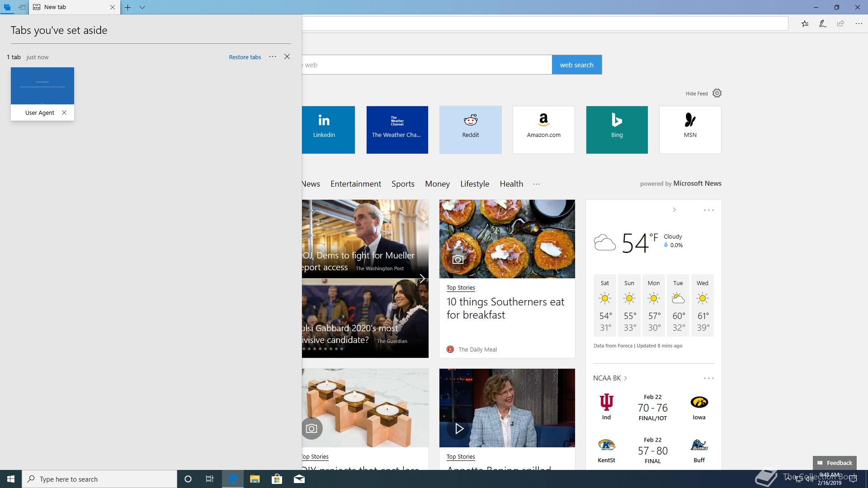Open the Amazon.com tile
Image resolution: width=868 pixels, height=488 pixels.
544,130
